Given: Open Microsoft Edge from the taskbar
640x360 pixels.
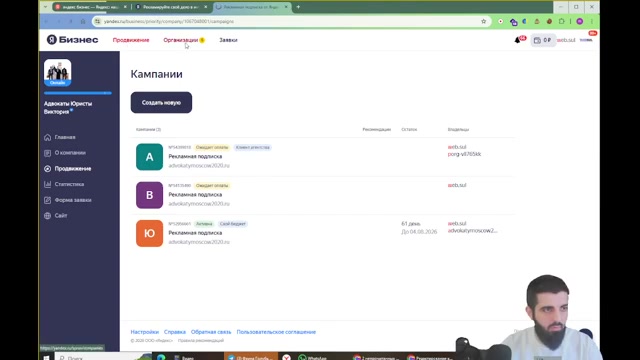Looking at the screenshot, I should point(161,357).
